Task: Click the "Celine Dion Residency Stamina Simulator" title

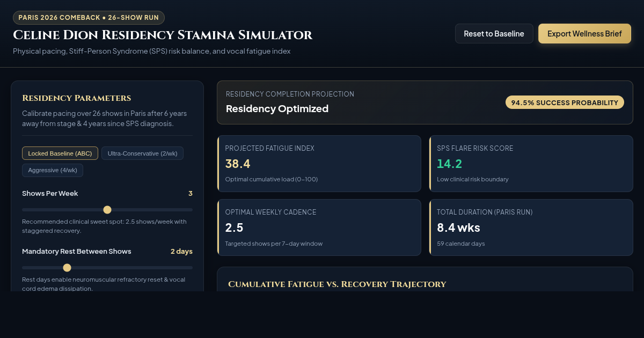Action: pyautogui.click(x=163, y=35)
